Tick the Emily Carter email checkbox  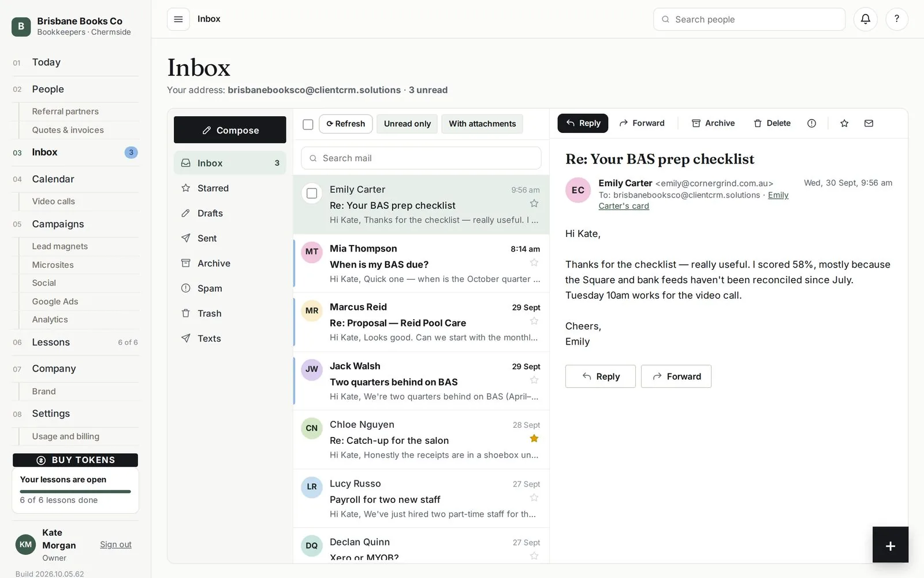click(x=312, y=193)
